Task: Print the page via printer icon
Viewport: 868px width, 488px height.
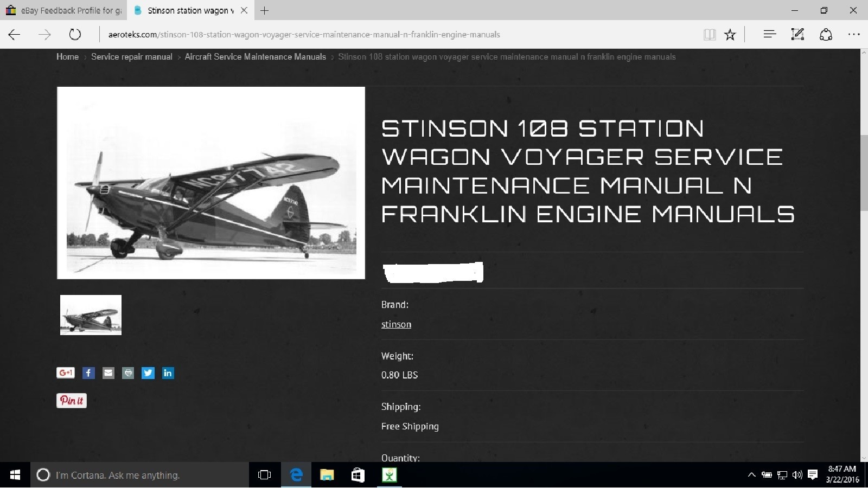Action: 128,373
